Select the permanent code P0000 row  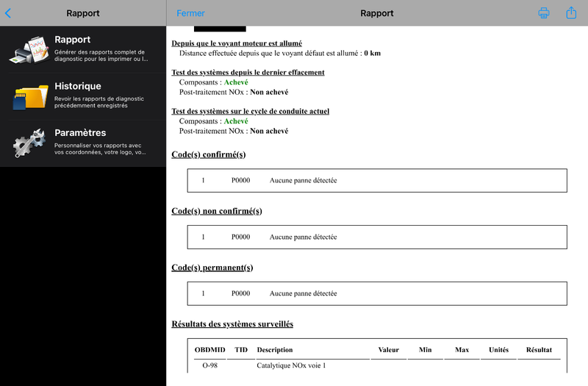click(377, 293)
